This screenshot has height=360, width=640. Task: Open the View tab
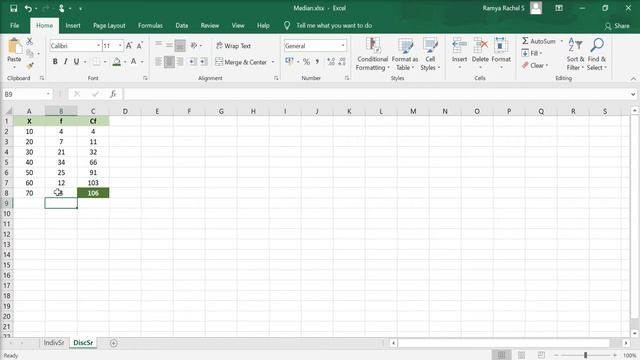(238, 25)
